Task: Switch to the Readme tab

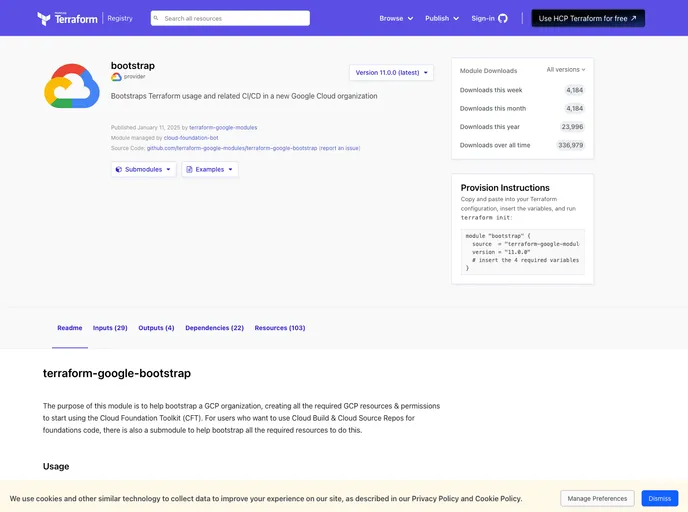Action: tap(70, 328)
